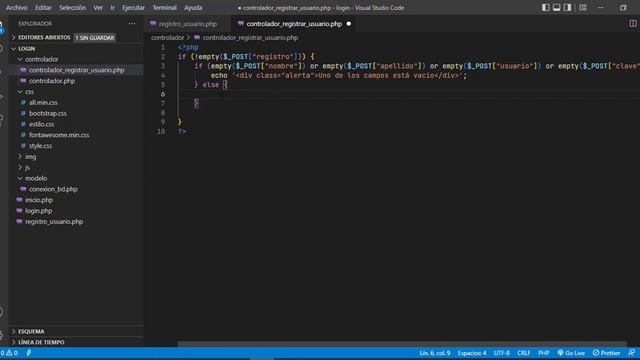640x360 pixels.
Task: Open Selección menu
Action: pyautogui.click(x=72, y=8)
